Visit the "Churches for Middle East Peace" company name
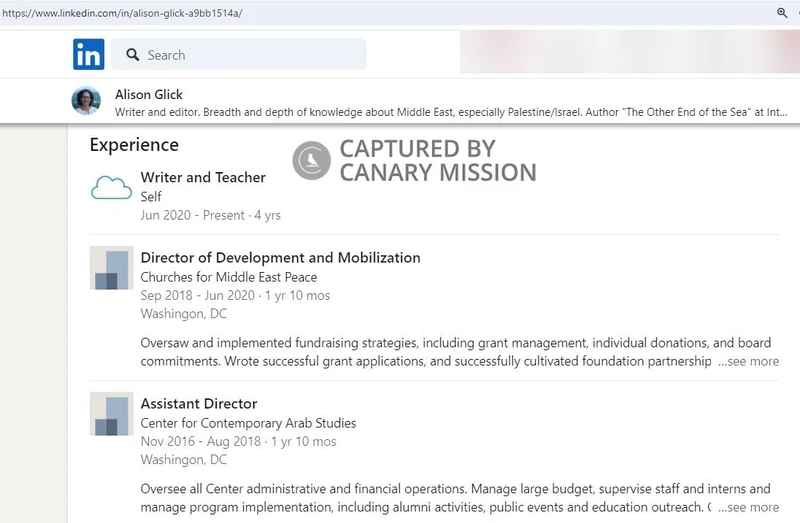 pos(229,277)
